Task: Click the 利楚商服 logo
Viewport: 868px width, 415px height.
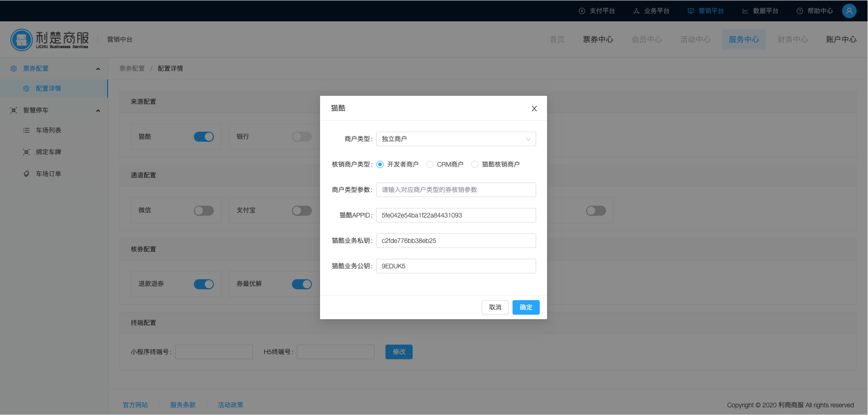Action: [49, 40]
